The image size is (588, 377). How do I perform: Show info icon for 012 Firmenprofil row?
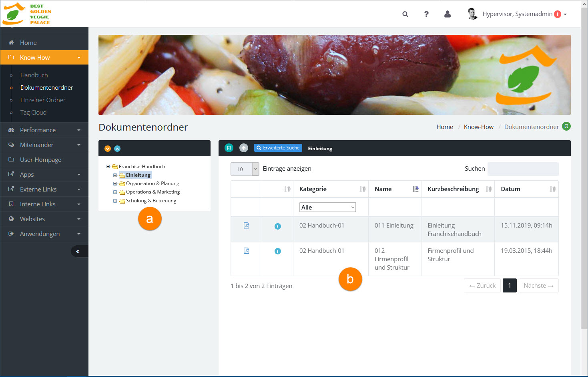click(x=277, y=251)
